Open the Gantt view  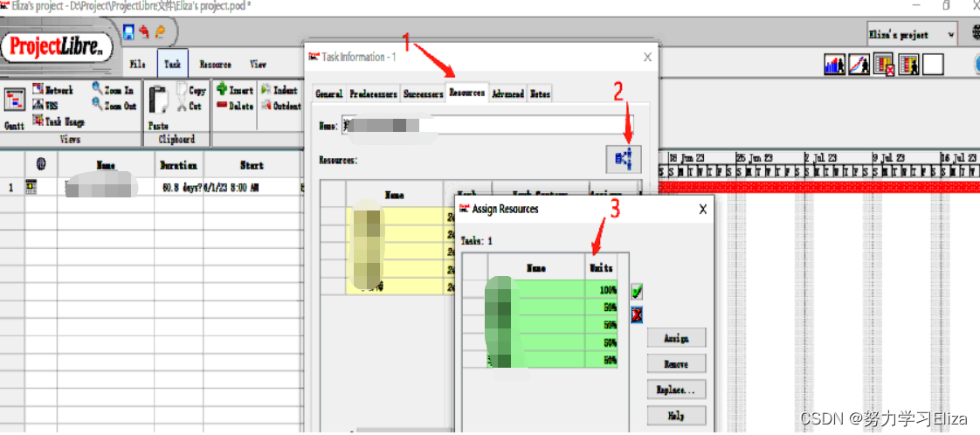click(x=14, y=107)
